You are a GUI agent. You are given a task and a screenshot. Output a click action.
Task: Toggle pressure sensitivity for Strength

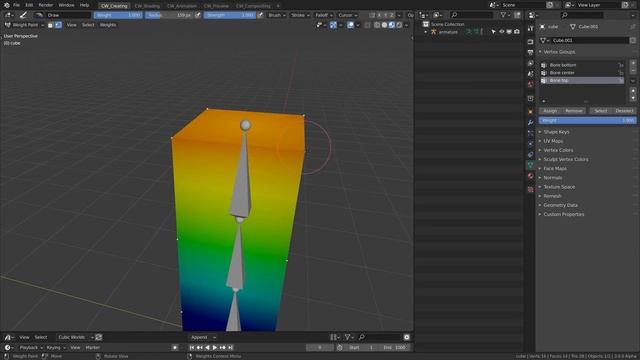(260, 15)
